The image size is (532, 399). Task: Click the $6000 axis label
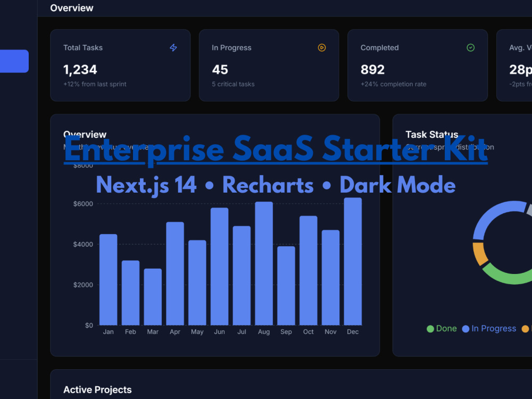pyautogui.click(x=83, y=204)
